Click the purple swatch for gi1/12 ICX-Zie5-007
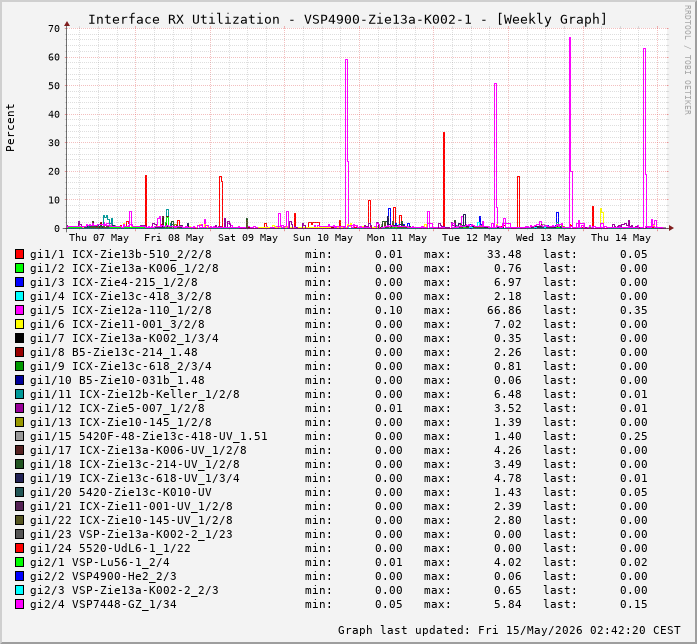 tap(19, 408)
